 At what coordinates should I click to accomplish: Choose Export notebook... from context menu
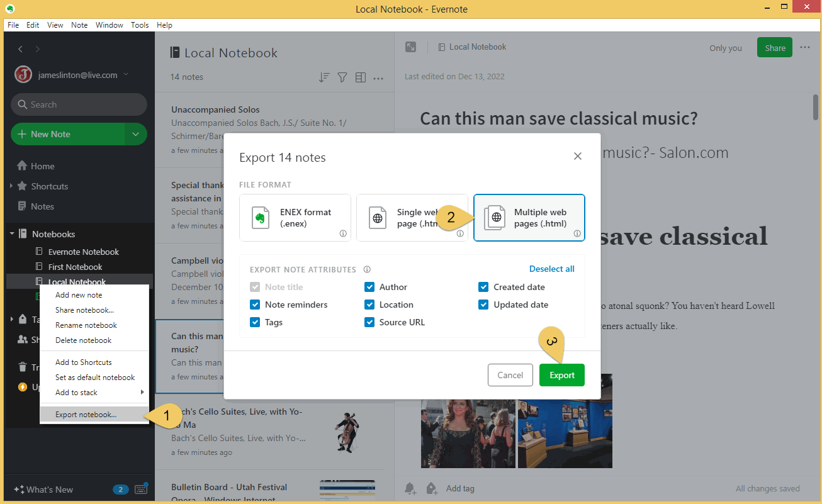point(94,415)
